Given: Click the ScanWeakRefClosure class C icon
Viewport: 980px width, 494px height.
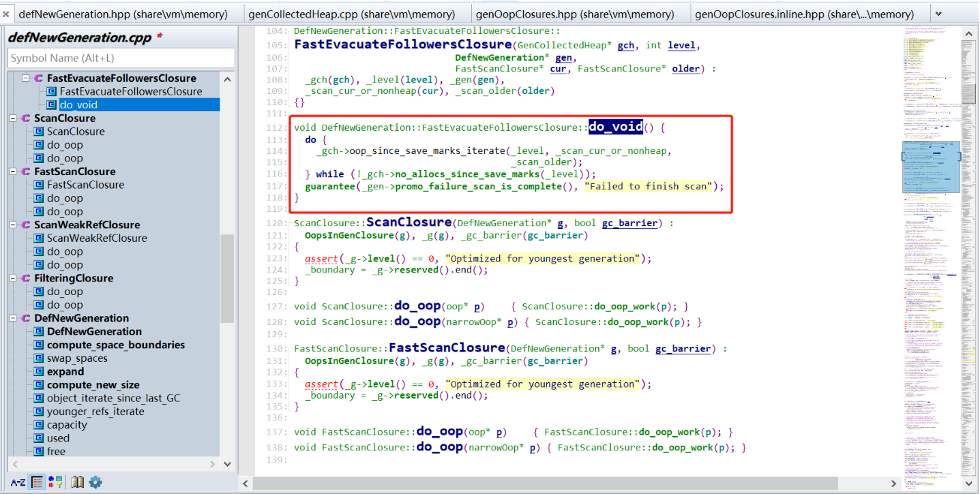Looking at the screenshot, I should pyautogui.click(x=26, y=225).
